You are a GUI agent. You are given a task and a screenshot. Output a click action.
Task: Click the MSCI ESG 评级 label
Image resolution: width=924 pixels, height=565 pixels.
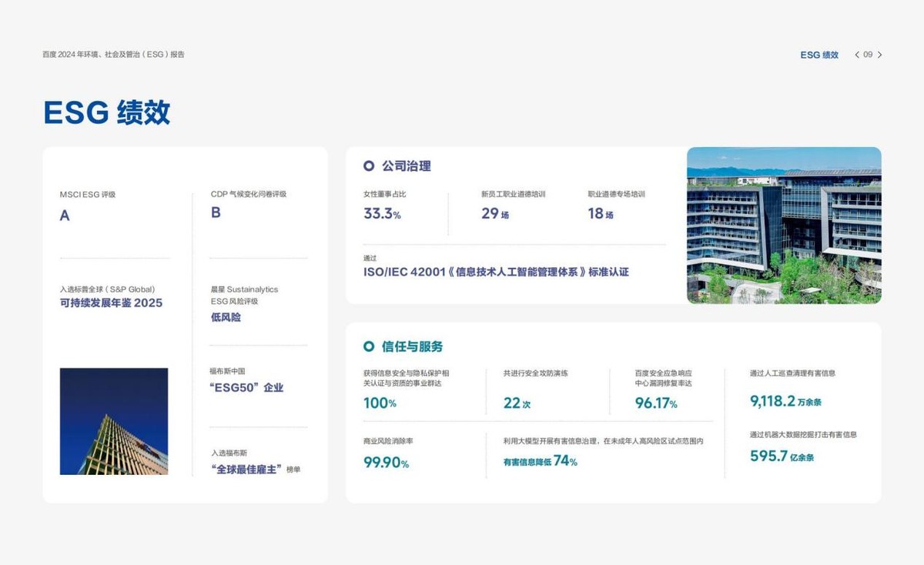[x=88, y=195]
